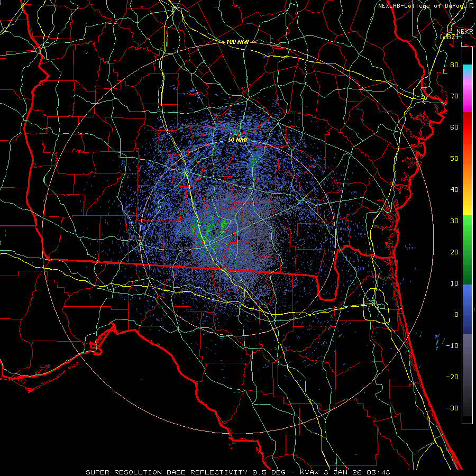The height and width of the screenshot is (476, 476).
Task: Click the NEXR label above the scale
Action: (464, 32)
